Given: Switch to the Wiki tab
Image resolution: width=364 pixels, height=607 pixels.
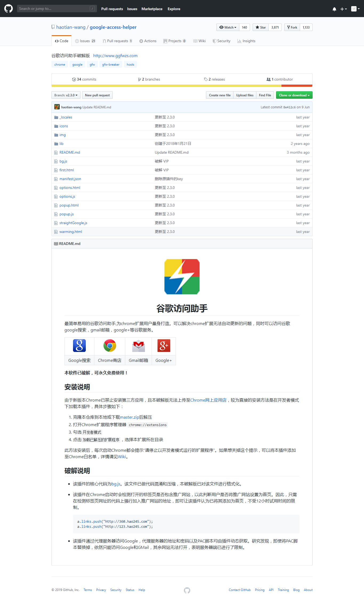Looking at the screenshot, I should 200,41.
